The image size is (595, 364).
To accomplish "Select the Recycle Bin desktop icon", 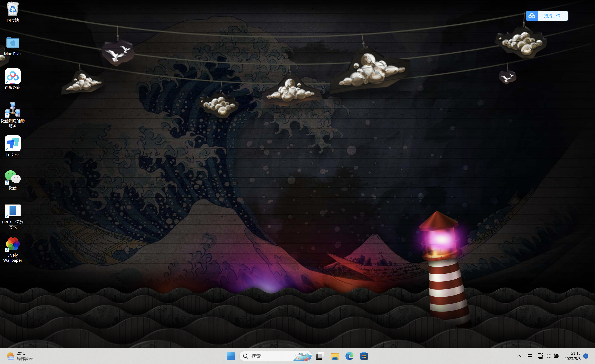I will tap(13, 10).
